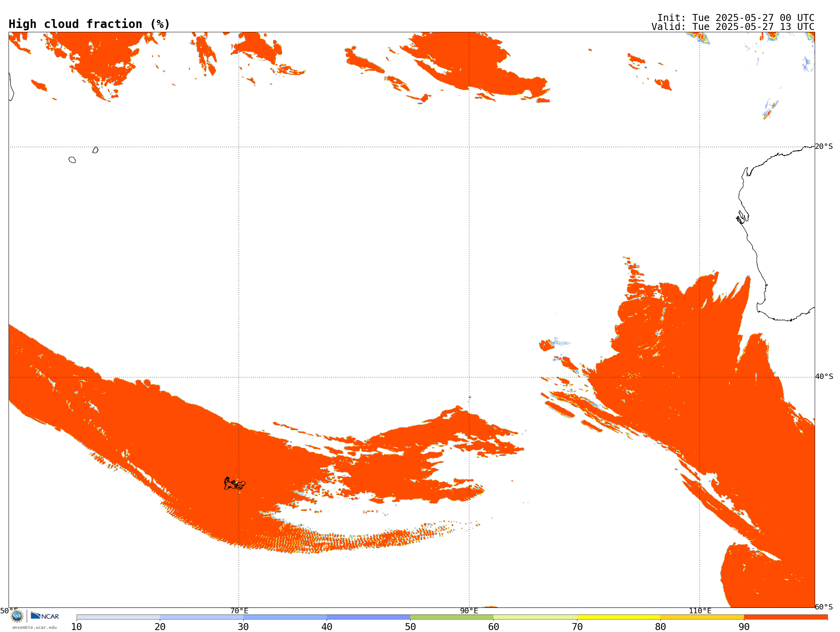Pick the 50–60 green colorbar segment
840x632 pixels.
click(452, 617)
